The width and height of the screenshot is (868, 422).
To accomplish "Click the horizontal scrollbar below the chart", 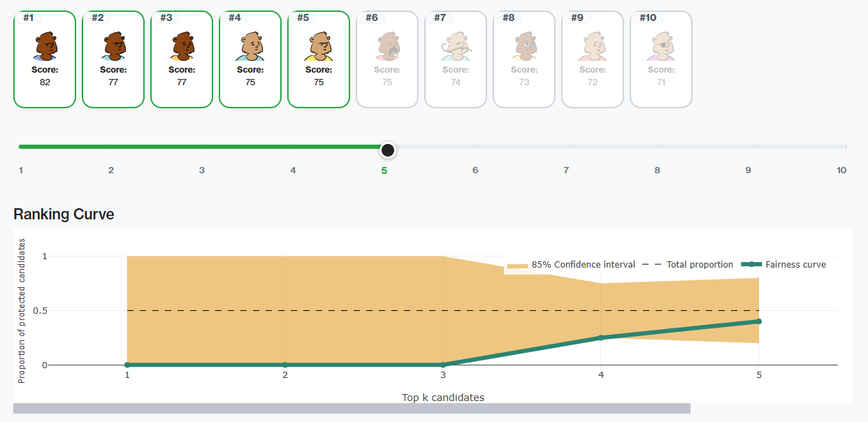I will (x=352, y=408).
